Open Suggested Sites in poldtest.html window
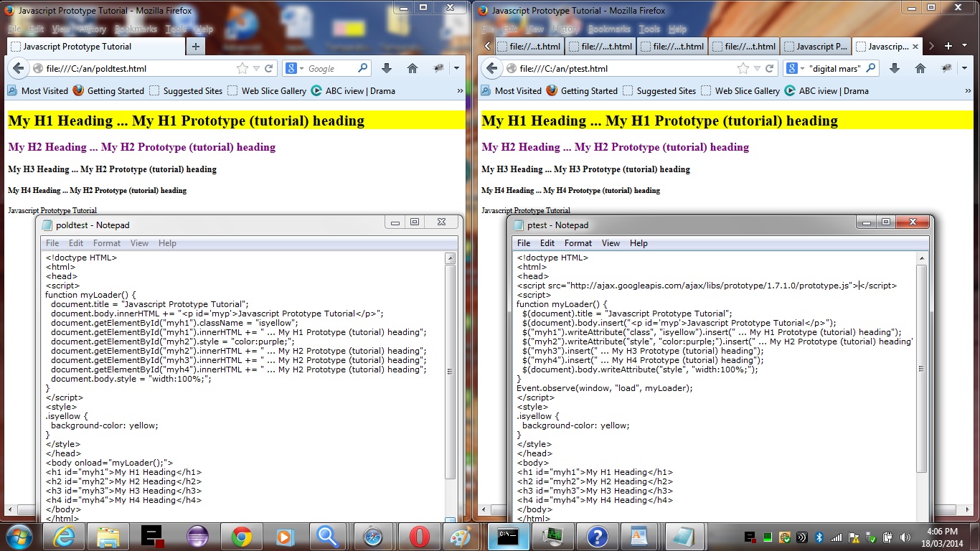This screenshot has width=980, height=551. tap(186, 91)
